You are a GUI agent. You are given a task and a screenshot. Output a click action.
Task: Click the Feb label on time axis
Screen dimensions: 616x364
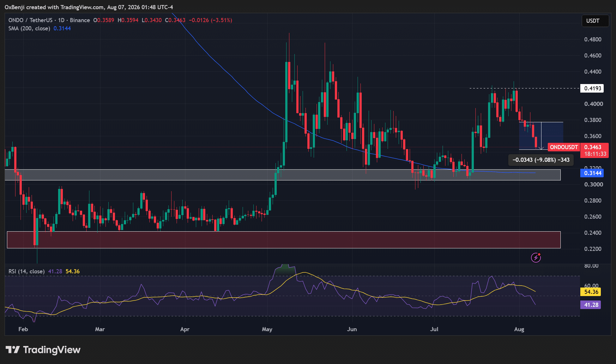(23, 329)
